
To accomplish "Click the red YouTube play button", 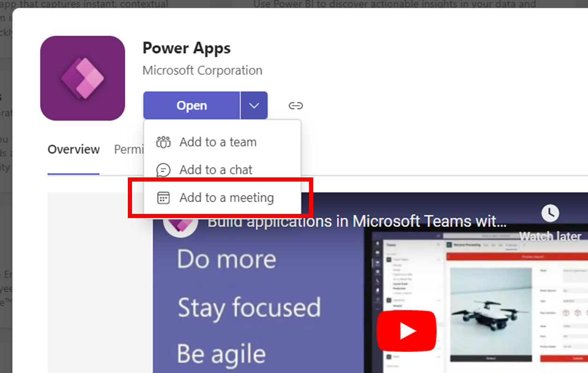I will 406,330.
